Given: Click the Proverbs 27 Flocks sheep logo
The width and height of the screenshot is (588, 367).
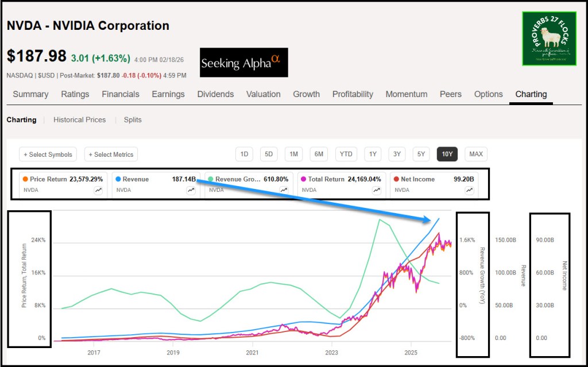Looking at the screenshot, I should tap(549, 38).
